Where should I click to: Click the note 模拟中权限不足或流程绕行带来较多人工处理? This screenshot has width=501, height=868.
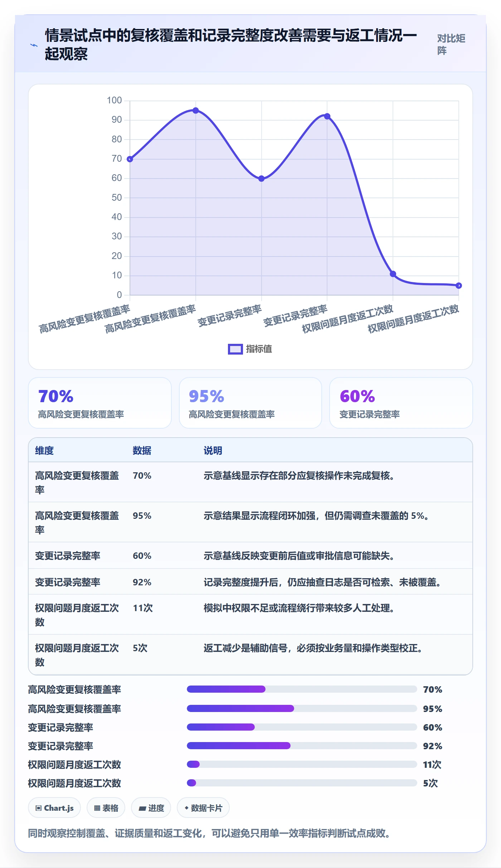coord(299,608)
